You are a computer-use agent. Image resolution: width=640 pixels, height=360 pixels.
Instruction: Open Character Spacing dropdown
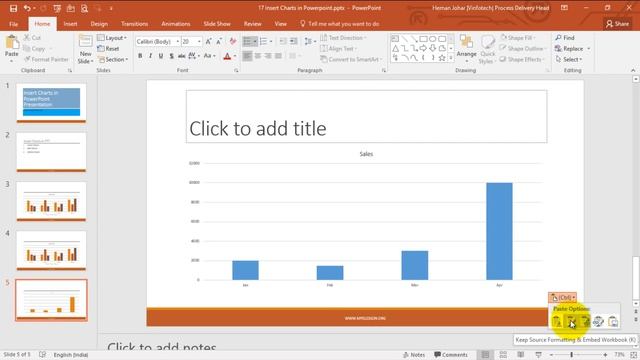click(193, 56)
